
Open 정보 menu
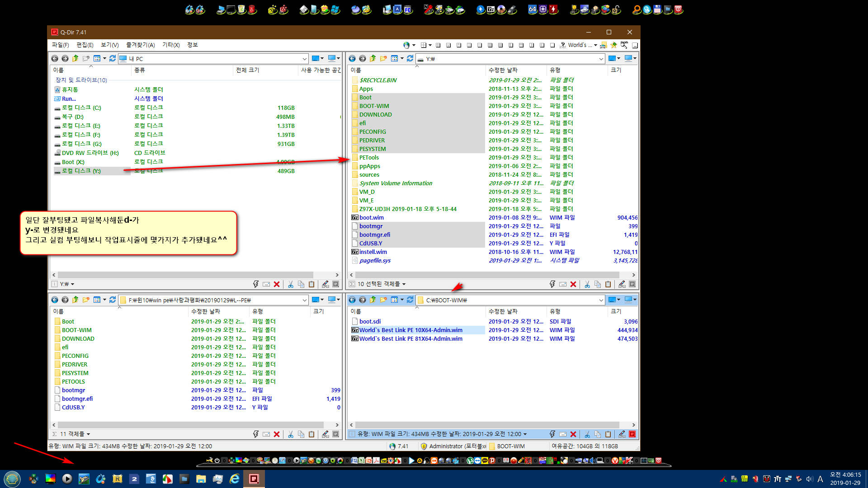(x=193, y=45)
